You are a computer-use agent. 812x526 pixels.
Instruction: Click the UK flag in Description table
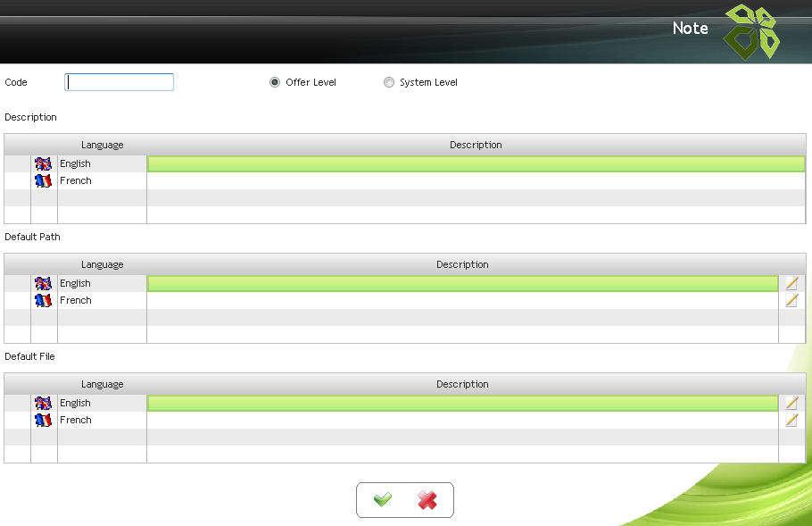44,163
